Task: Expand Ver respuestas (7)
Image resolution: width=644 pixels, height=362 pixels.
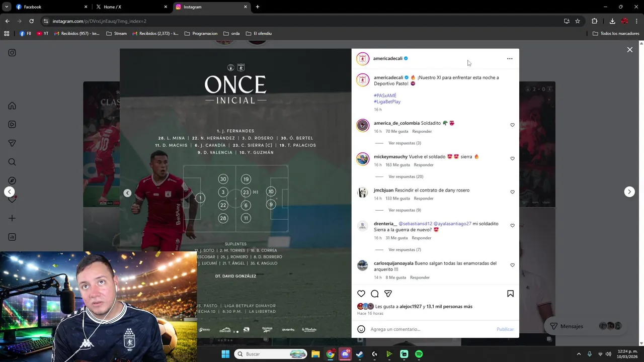Action: [405, 250]
